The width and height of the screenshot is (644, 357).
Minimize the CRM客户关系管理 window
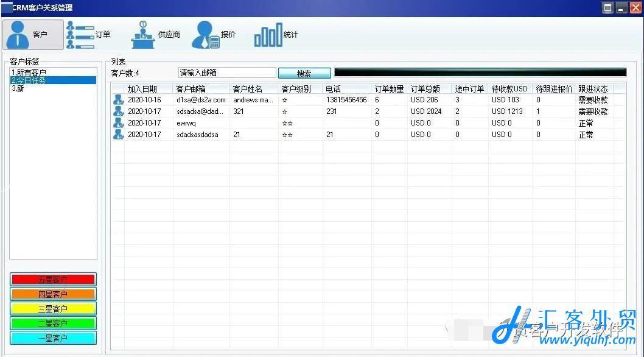[621, 8]
